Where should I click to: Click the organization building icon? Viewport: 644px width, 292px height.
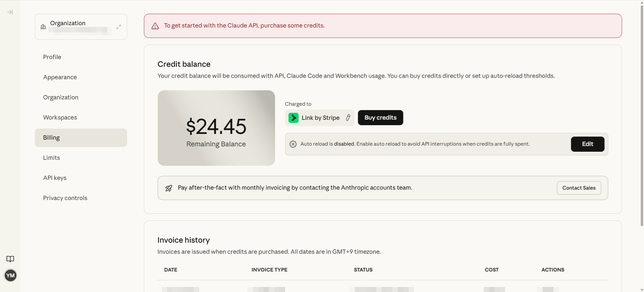(43, 27)
